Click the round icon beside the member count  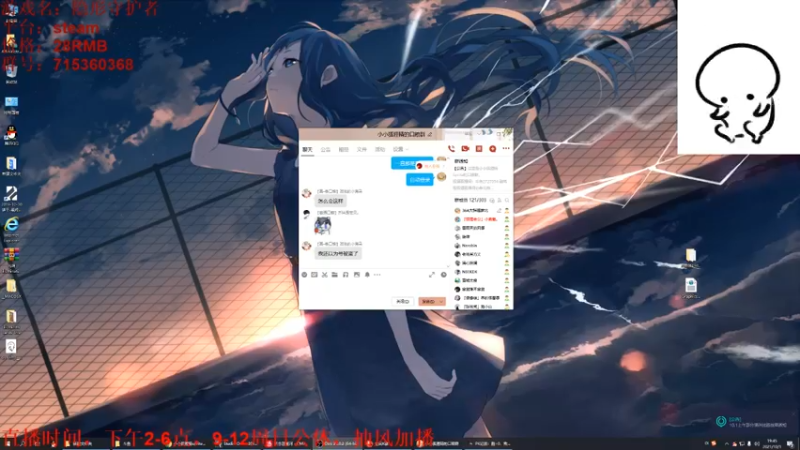(x=492, y=201)
